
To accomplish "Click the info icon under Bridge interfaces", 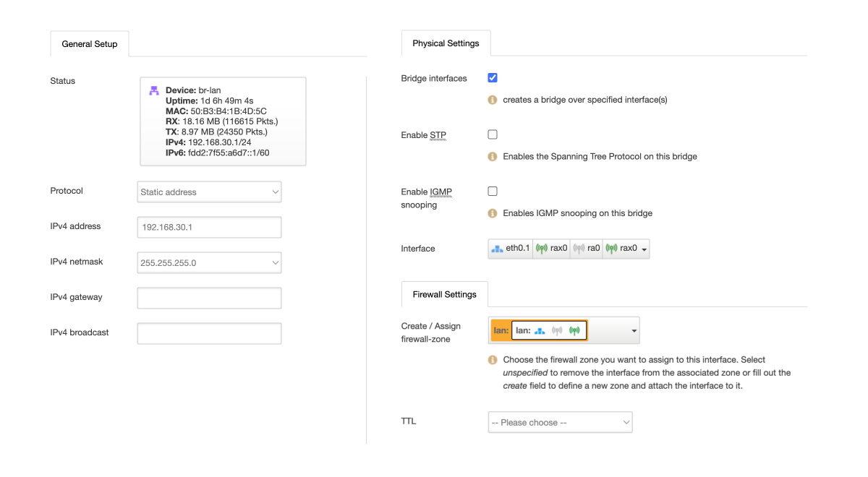I will [493, 100].
